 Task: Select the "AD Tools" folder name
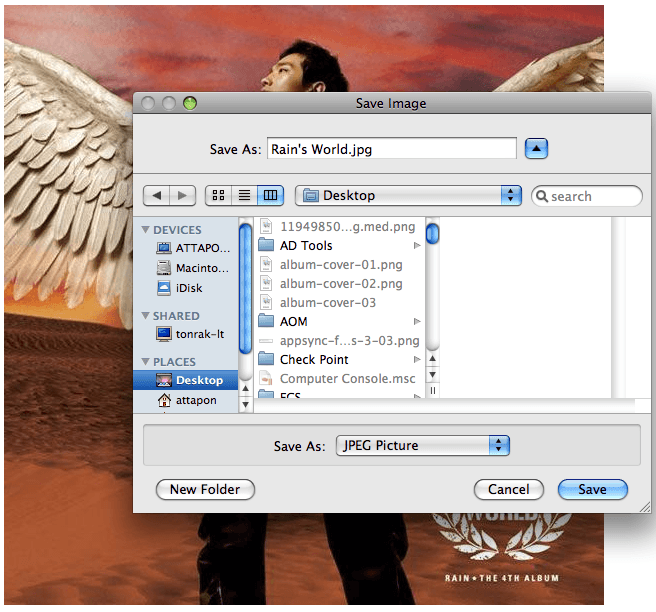click(306, 246)
